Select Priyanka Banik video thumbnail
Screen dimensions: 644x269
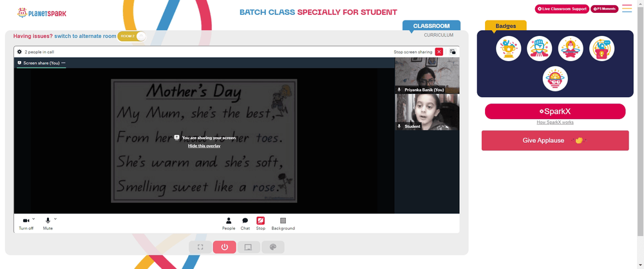coord(427,75)
